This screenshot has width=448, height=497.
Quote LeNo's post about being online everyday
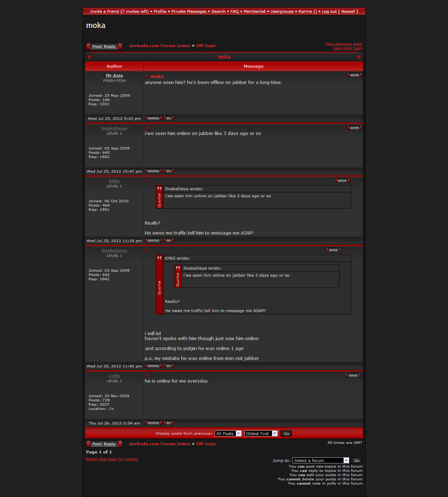point(353,375)
